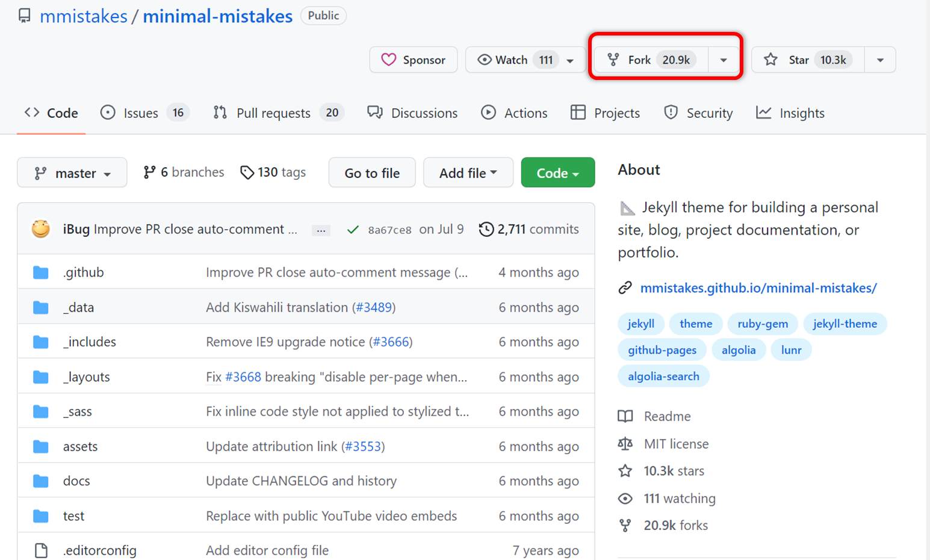Open the _layouts folder
The image size is (930, 560).
pyautogui.click(x=87, y=377)
